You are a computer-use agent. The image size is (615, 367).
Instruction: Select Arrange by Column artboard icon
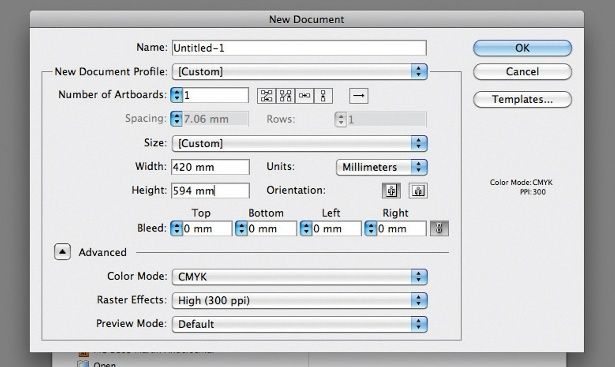[323, 96]
